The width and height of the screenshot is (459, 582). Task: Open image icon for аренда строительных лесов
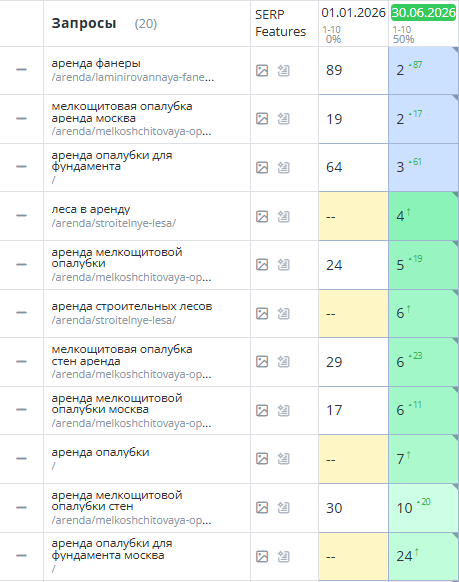tap(262, 314)
